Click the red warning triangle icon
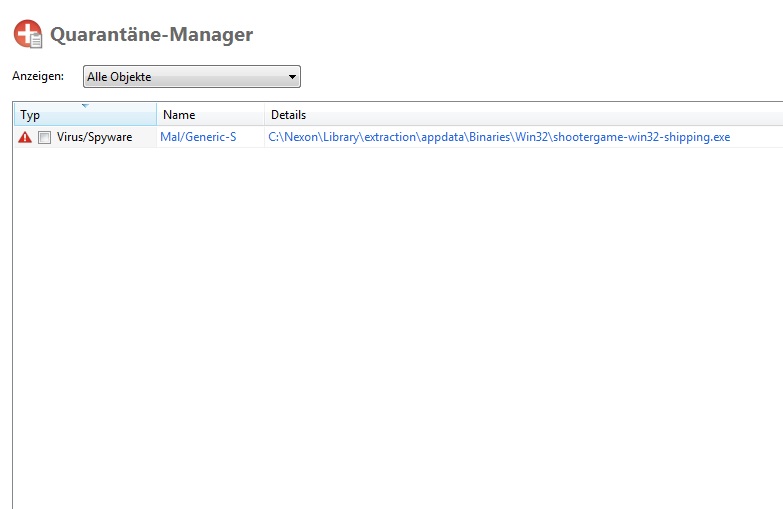The image size is (783, 509). point(25,137)
